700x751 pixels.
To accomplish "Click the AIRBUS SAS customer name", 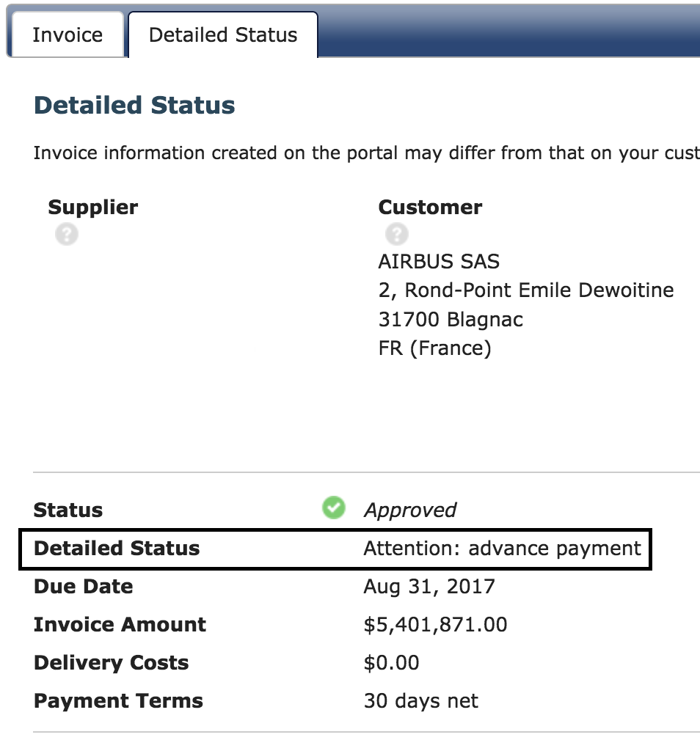I will click(x=439, y=262).
